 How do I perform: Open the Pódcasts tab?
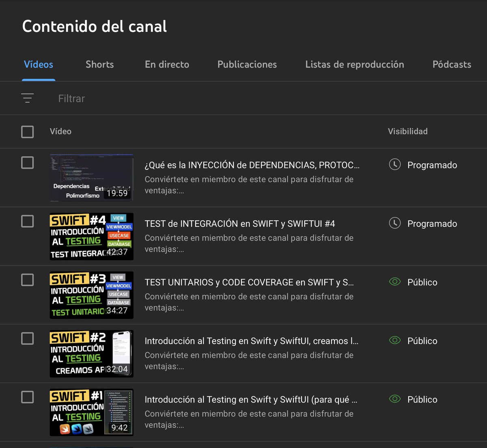452,65
